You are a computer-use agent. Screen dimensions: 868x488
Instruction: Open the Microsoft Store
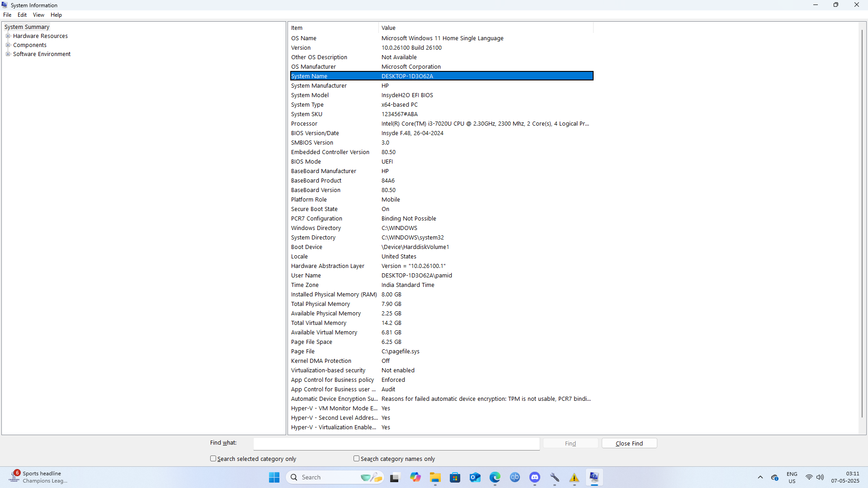455,477
